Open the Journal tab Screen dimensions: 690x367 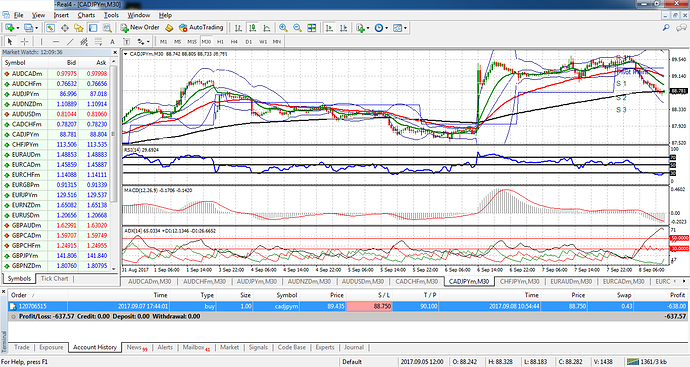[x=354, y=347]
